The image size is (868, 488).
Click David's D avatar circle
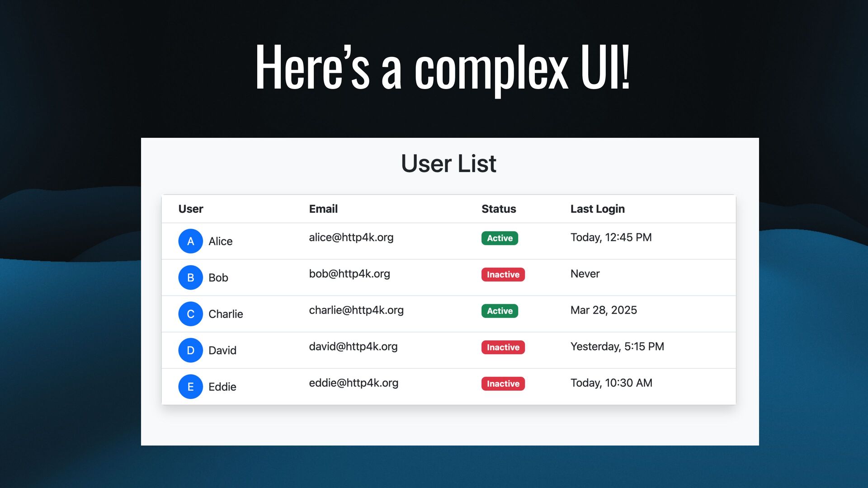pyautogui.click(x=190, y=350)
